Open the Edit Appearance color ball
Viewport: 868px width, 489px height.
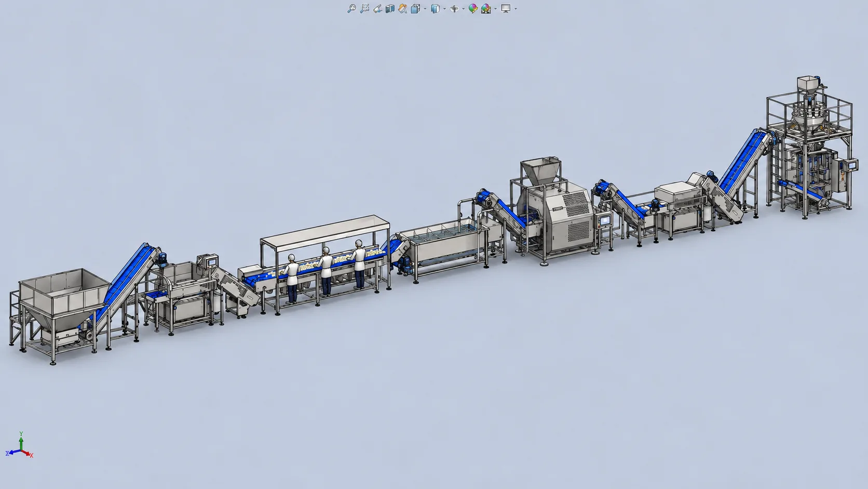473,8
